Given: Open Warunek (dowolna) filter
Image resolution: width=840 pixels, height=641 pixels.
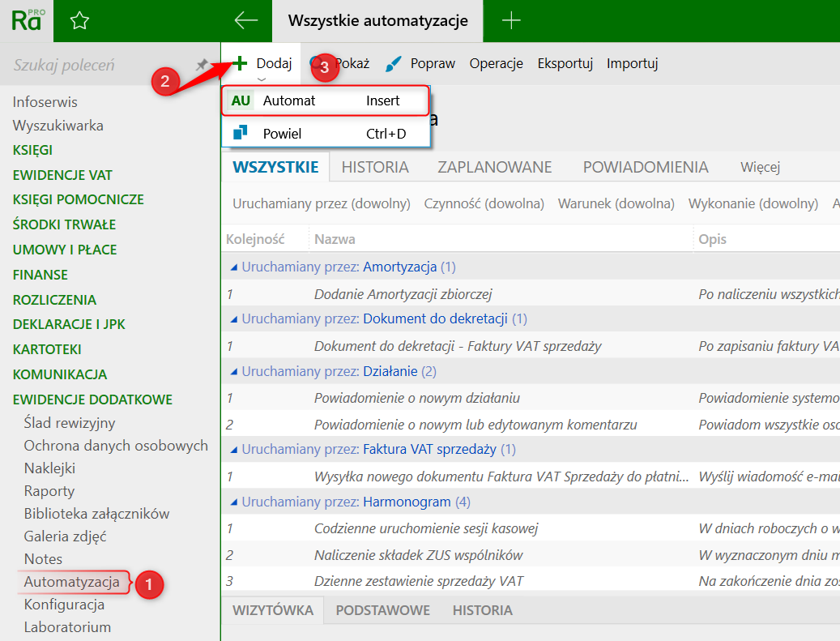Looking at the screenshot, I should [616, 203].
